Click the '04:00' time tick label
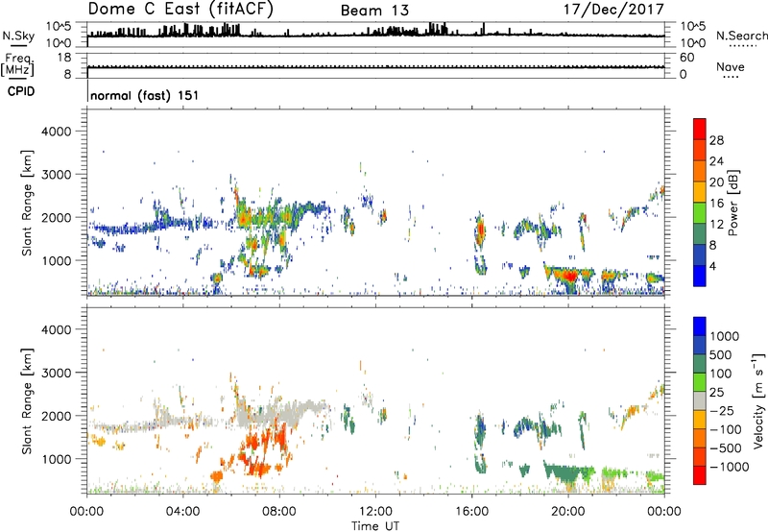The image size is (768, 532). coord(182,512)
